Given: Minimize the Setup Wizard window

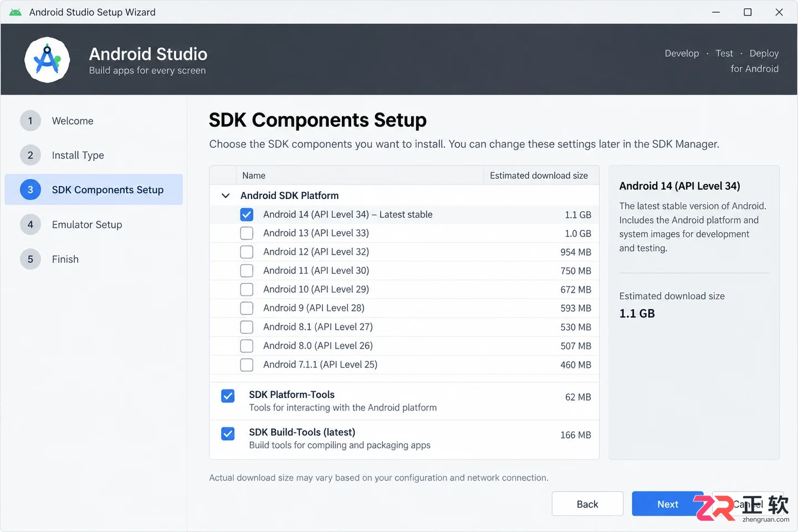Looking at the screenshot, I should click(x=716, y=12).
